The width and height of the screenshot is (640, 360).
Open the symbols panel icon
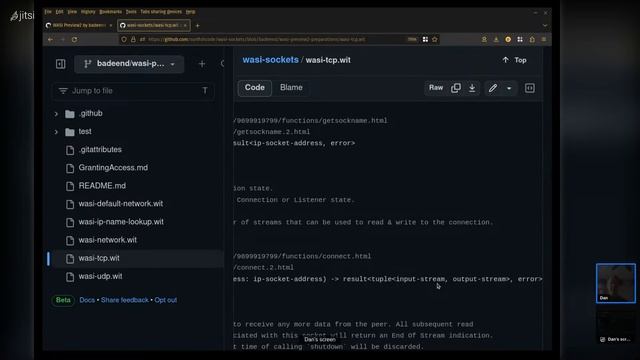[529, 88]
